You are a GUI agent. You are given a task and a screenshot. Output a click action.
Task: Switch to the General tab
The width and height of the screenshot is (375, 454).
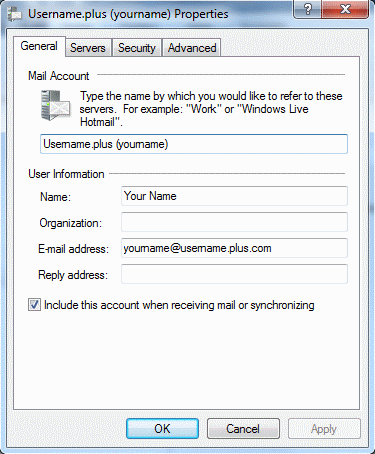(x=39, y=46)
